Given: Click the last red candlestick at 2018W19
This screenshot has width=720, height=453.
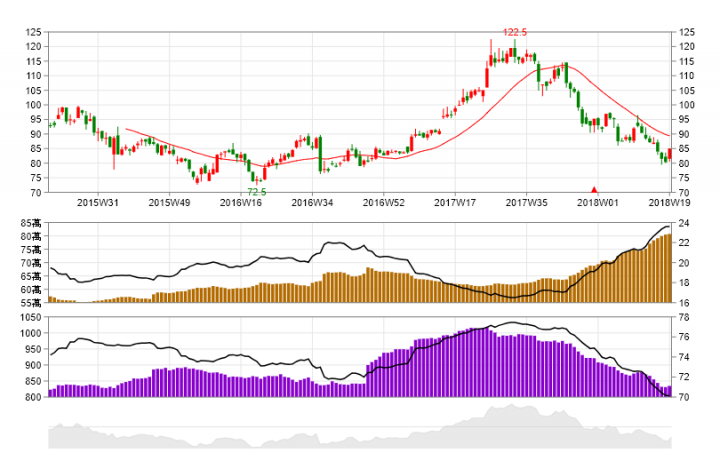Looking at the screenshot, I should 669,154.
